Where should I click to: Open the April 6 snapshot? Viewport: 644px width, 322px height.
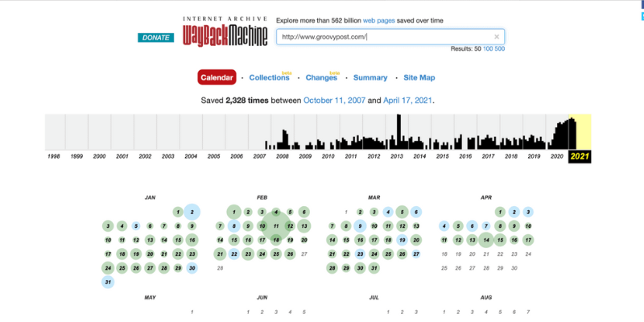[x=472, y=226]
